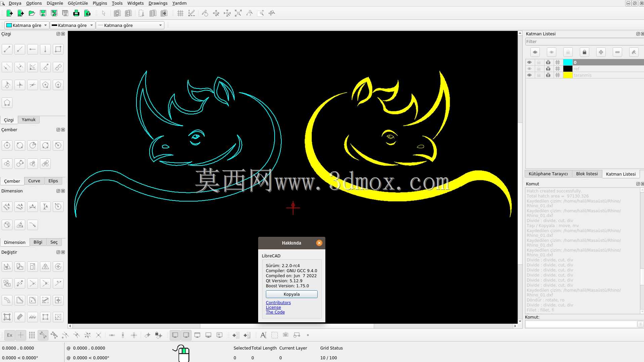
Task: Toggle construction flag for layer ref
Action: 558,69
